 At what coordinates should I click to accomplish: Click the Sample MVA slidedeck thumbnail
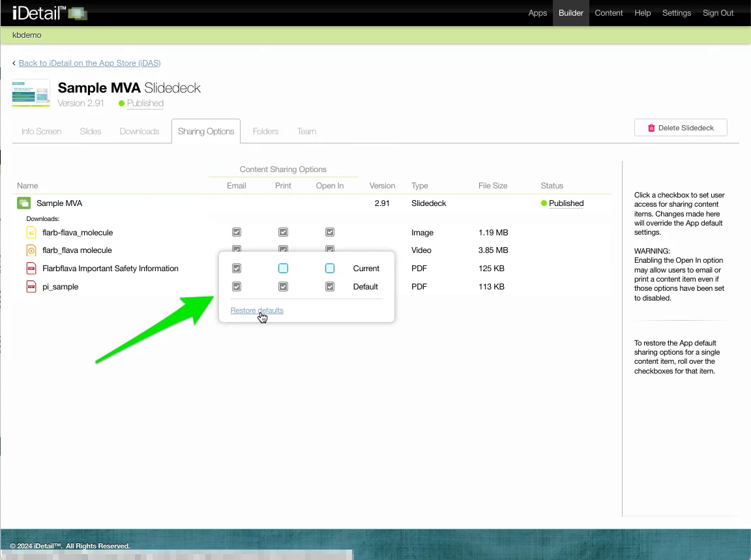(31, 93)
